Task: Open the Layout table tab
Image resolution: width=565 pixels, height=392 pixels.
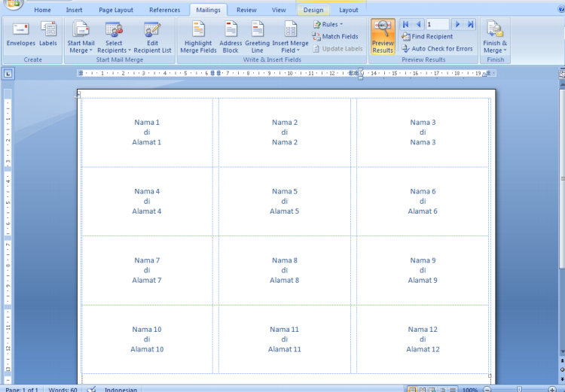Action: click(349, 10)
